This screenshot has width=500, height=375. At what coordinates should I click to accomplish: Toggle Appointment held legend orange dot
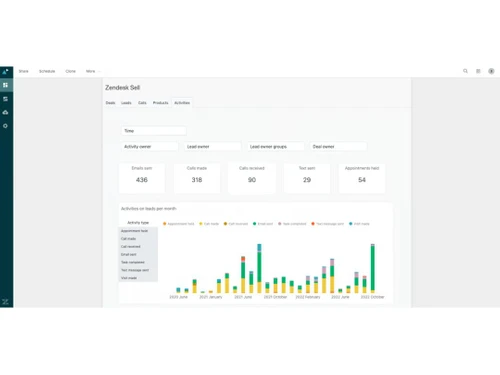pyautogui.click(x=165, y=224)
